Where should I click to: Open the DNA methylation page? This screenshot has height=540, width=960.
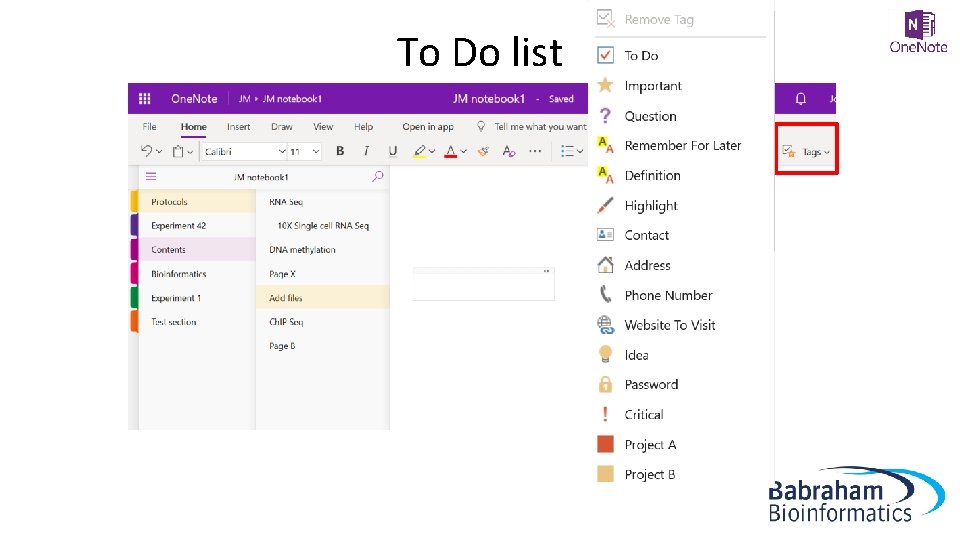pyautogui.click(x=323, y=249)
